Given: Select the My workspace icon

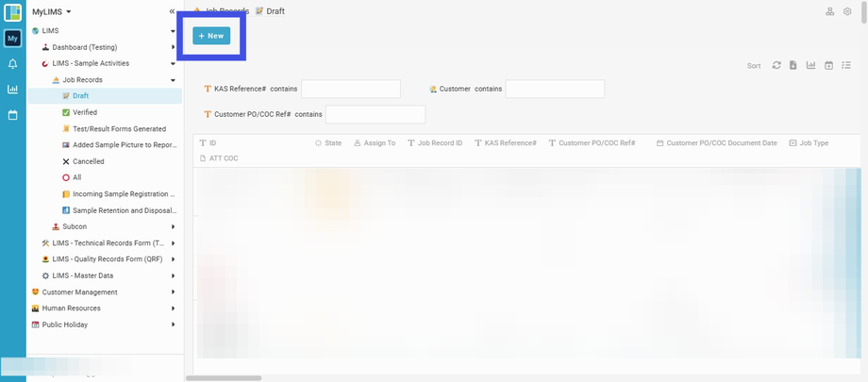Looking at the screenshot, I should pyautogui.click(x=12, y=39).
